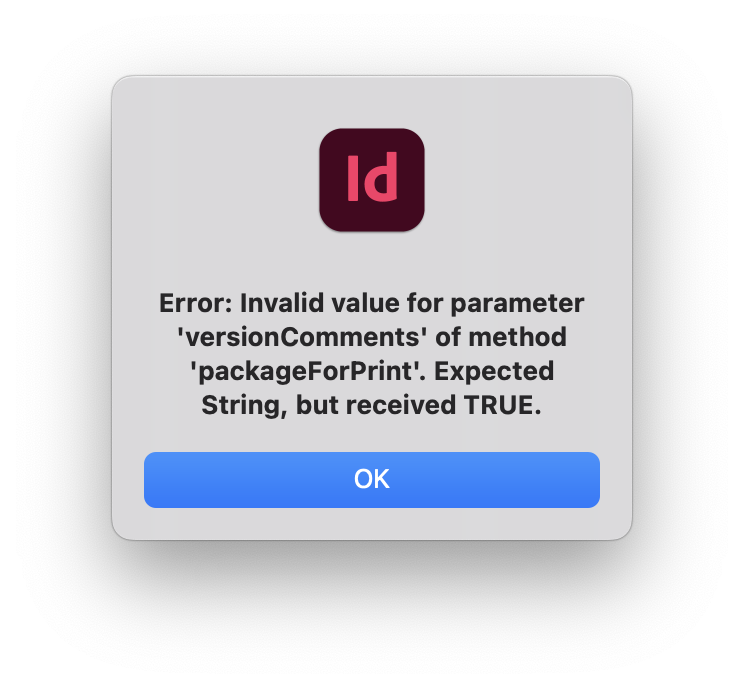Select the word 'Error:' in the message
Viewport: 744px width, 688px height.
(x=195, y=303)
